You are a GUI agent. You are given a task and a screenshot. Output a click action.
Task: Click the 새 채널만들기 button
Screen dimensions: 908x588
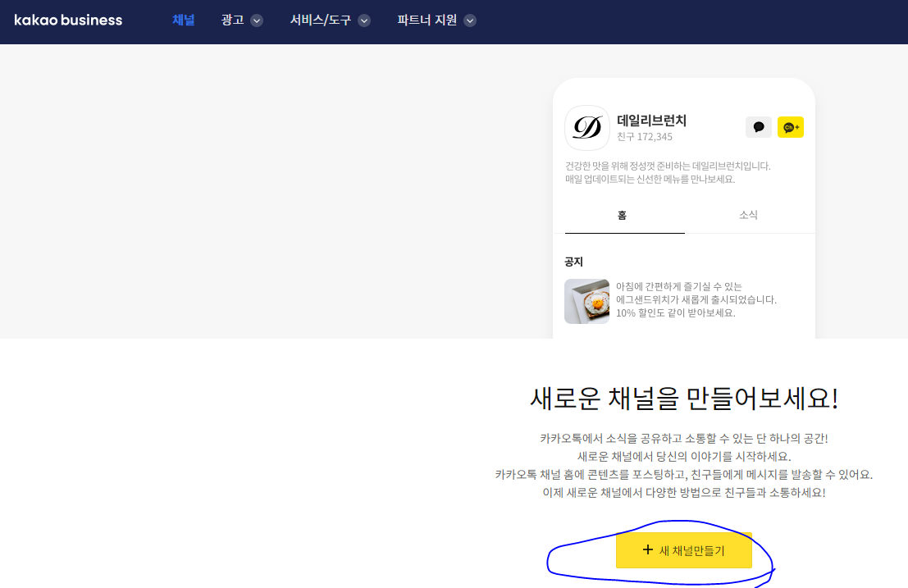point(684,550)
